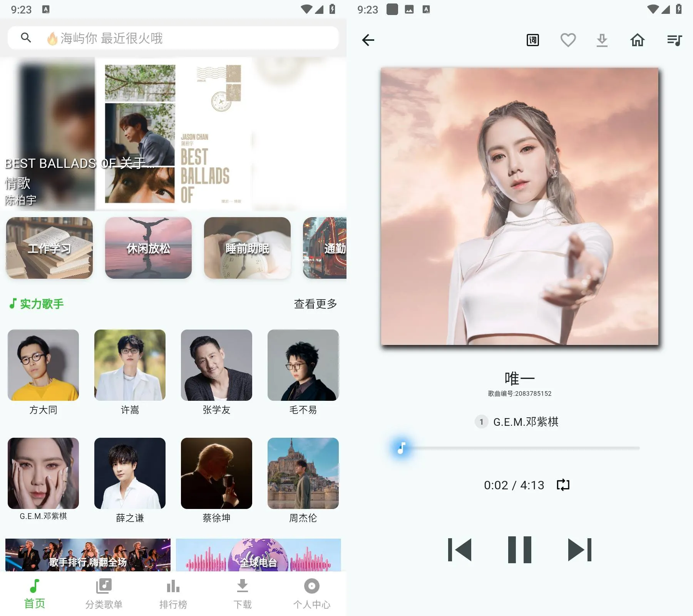The image size is (693, 616).
Task: Favorite 唯一 with the heart icon
Action: [x=567, y=40]
